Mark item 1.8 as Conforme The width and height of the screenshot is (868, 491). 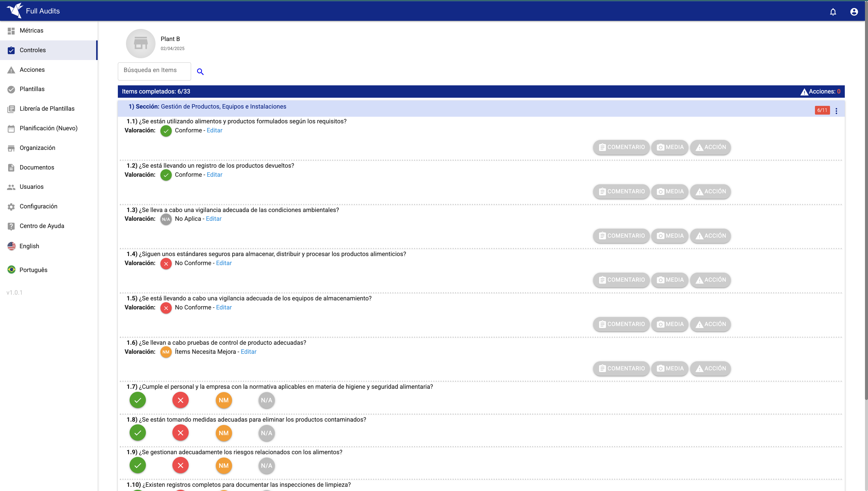pyautogui.click(x=137, y=433)
